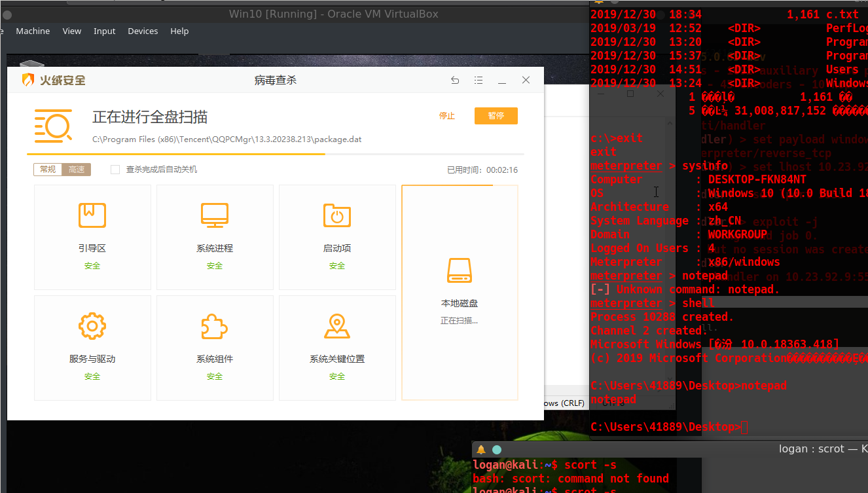Stop the scan with 停止
This screenshot has width=868, height=493.
[x=447, y=116]
